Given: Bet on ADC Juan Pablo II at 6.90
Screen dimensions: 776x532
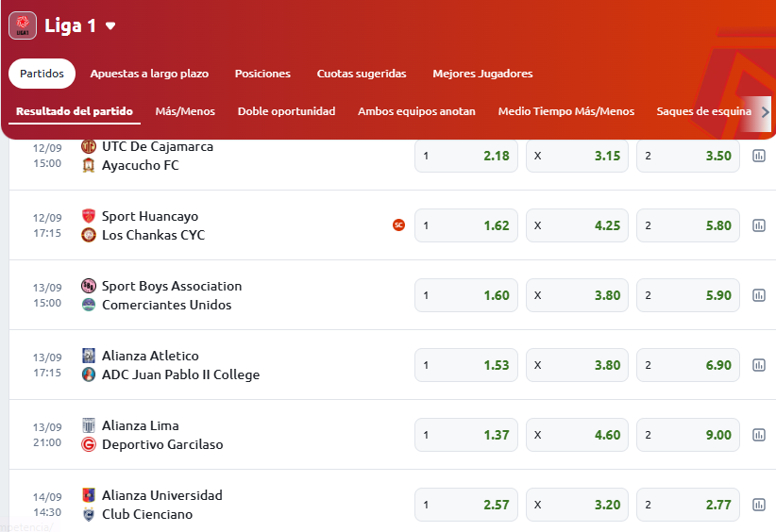Looking at the screenshot, I should pos(688,365).
